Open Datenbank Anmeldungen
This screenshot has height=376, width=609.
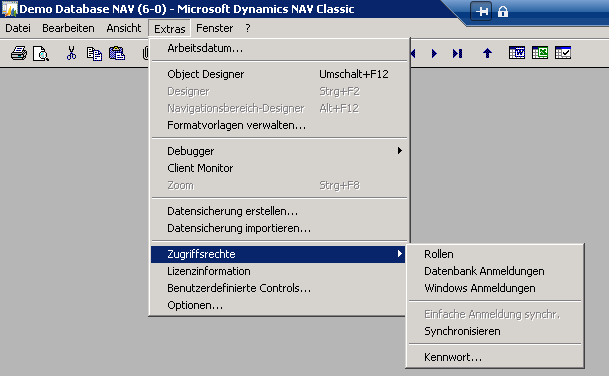coord(495,271)
